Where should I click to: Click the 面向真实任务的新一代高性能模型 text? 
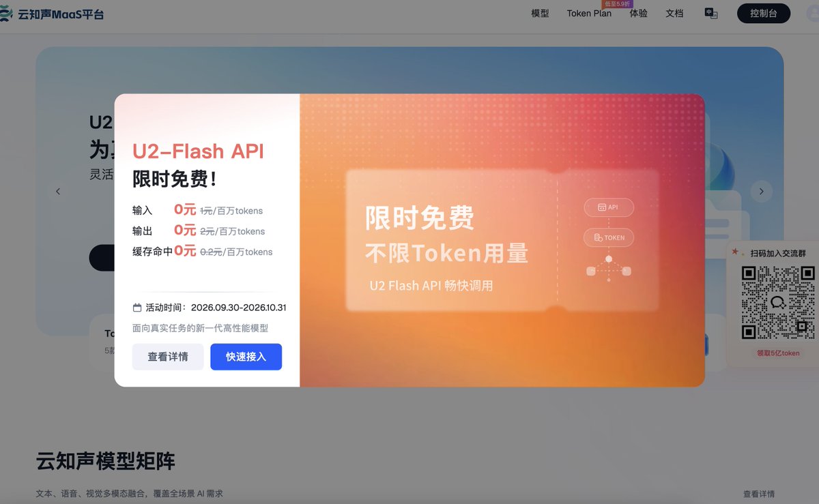tap(201, 328)
